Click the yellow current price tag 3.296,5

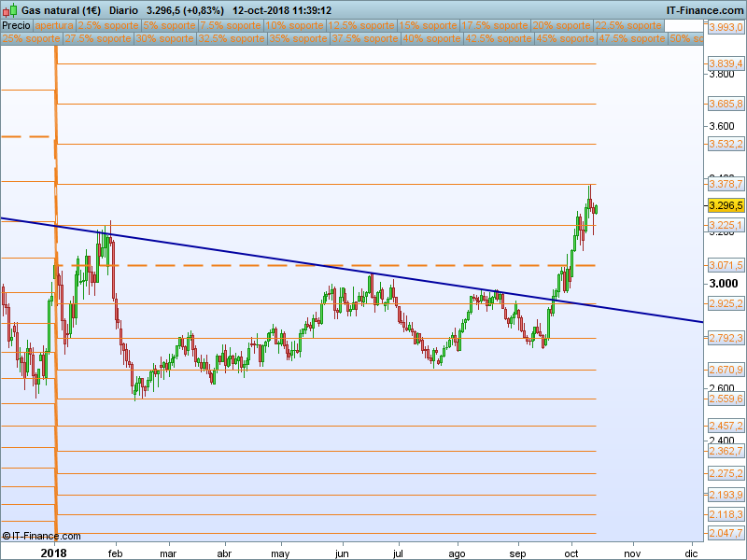726,205
